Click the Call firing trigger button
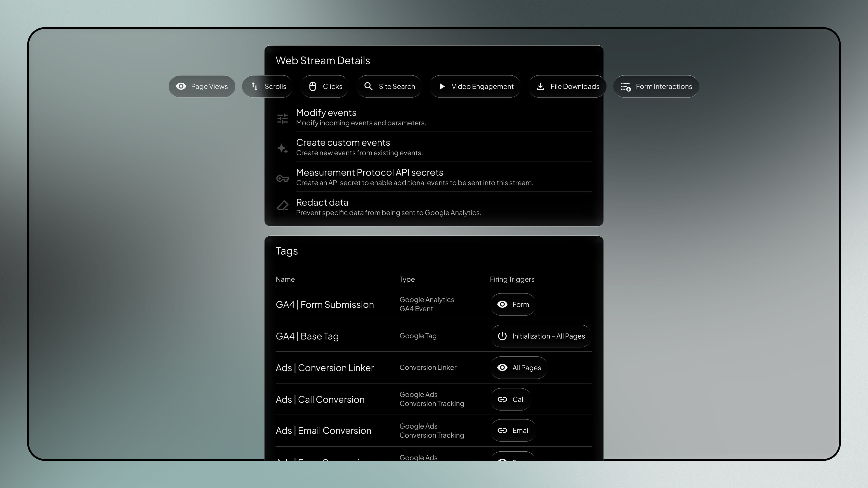Screen dimensions: 868x488 [511, 399]
